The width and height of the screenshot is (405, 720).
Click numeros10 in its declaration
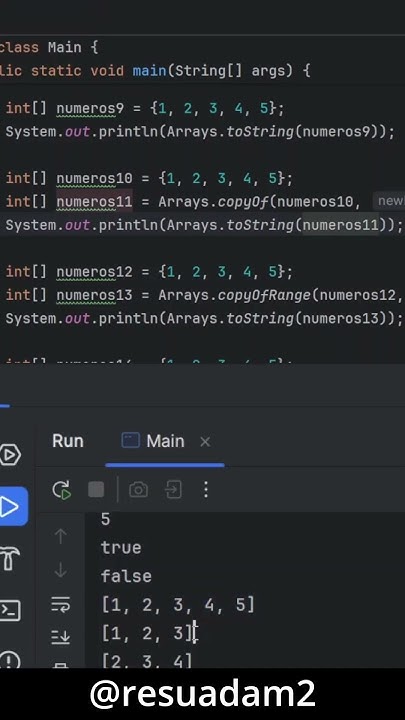click(x=94, y=179)
